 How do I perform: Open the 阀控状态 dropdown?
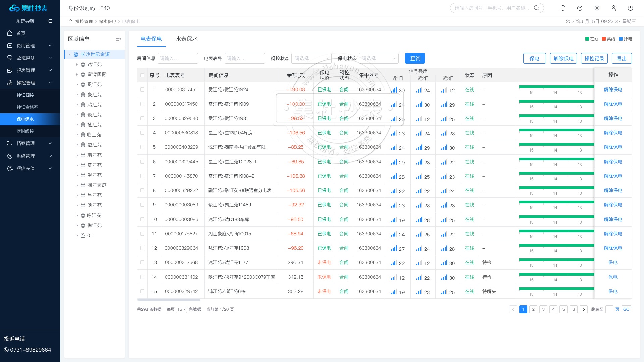point(311,58)
